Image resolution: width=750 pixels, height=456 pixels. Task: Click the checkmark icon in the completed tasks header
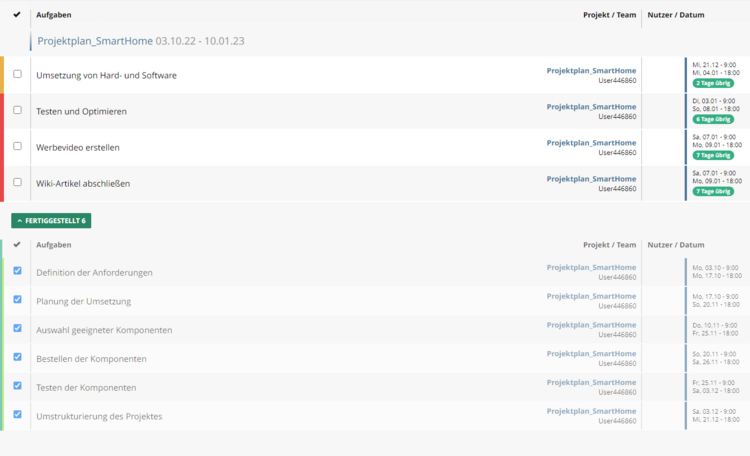pos(17,244)
